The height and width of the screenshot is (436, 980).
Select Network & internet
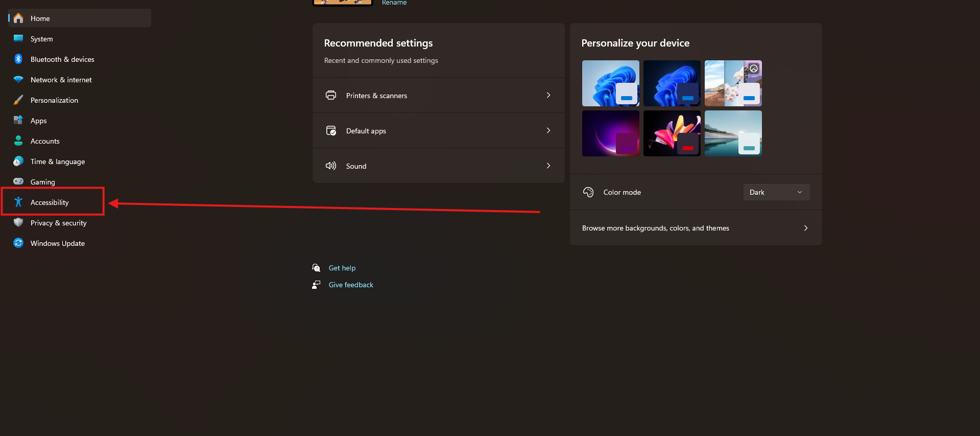pos(79,80)
